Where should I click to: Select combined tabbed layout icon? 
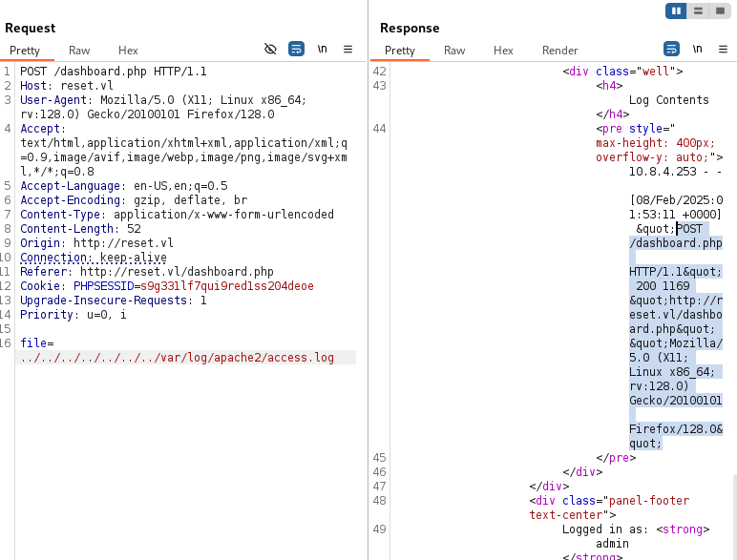pos(720,10)
